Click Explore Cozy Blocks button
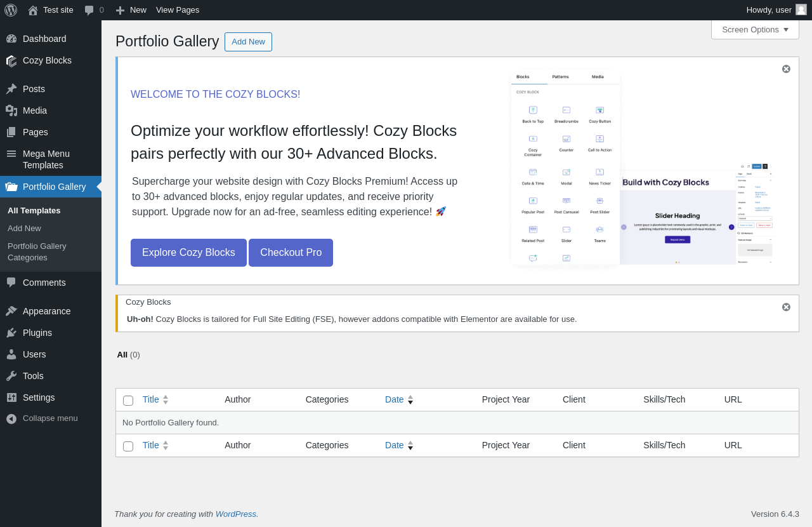The image size is (812, 527). coord(188,253)
